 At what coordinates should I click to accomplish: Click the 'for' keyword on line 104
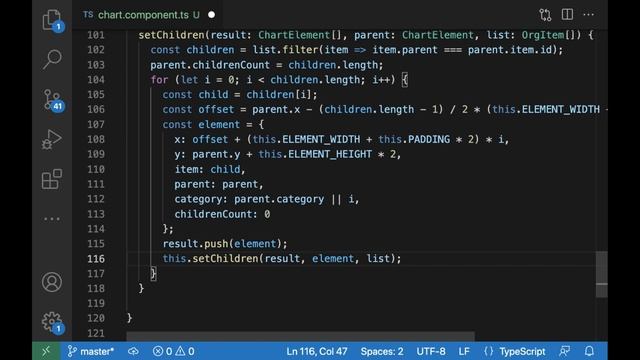pos(159,80)
